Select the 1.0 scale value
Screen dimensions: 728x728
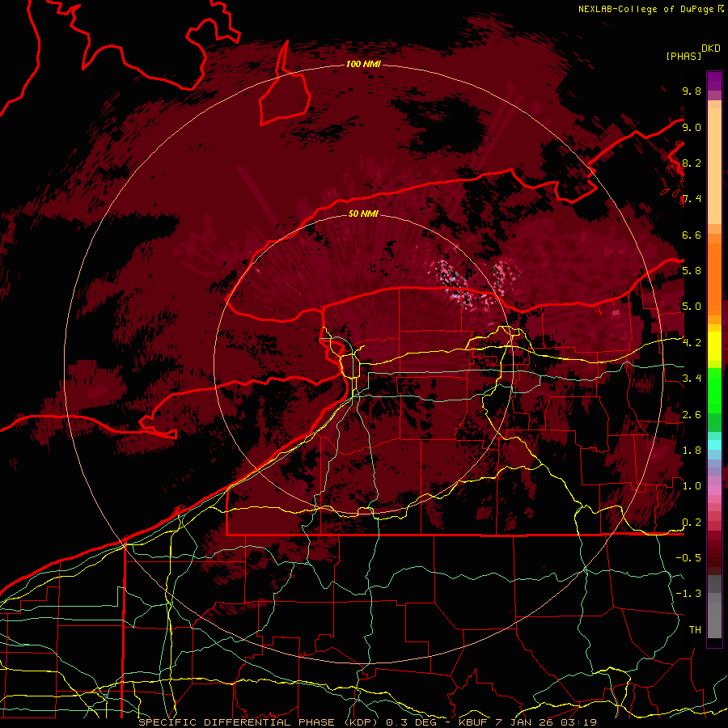[692, 486]
